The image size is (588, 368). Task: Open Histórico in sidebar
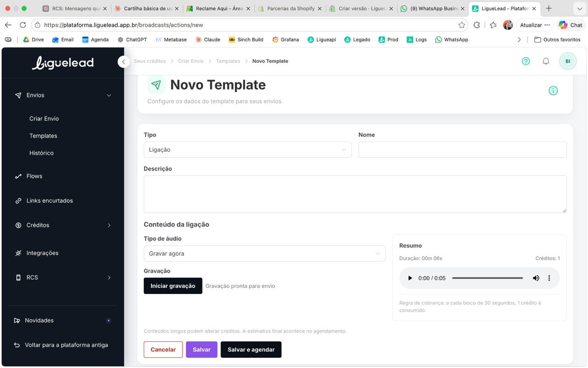point(41,153)
